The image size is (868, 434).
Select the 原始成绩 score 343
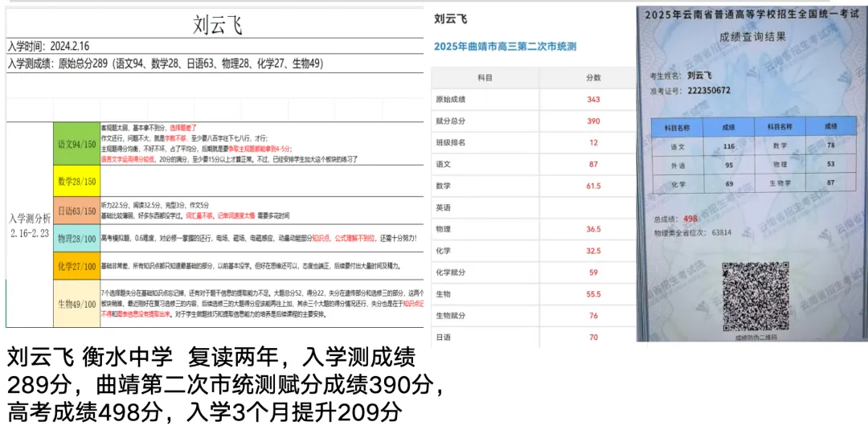coord(593,100)
